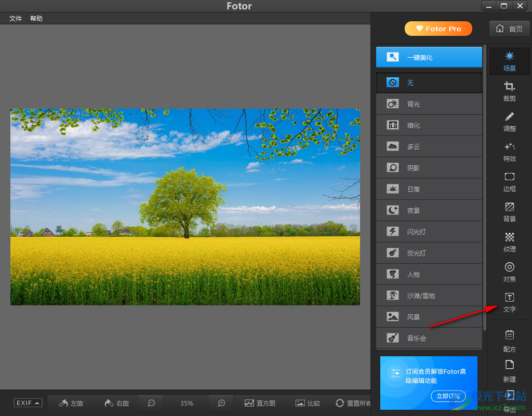Rotate image right with 右旋
Viewport: 532px width, 416px height.
click(117, 403)
